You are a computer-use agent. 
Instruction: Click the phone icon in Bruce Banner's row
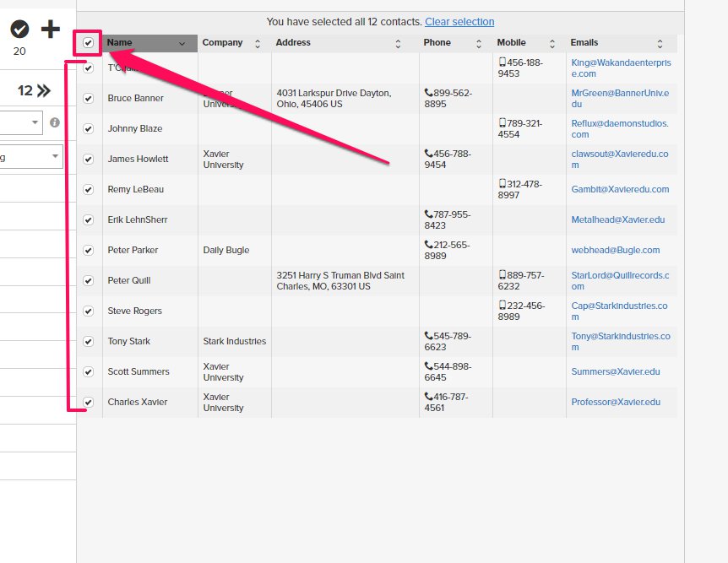428,93
